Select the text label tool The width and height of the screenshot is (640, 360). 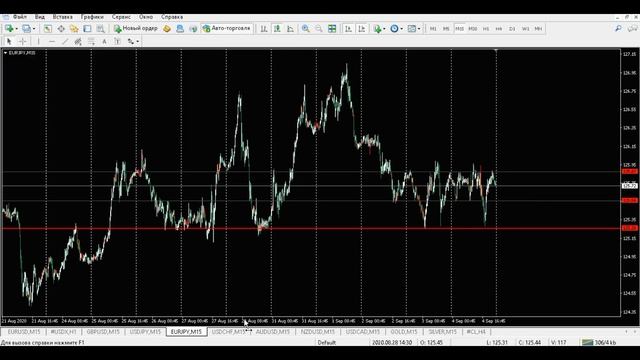click(117, 41)
